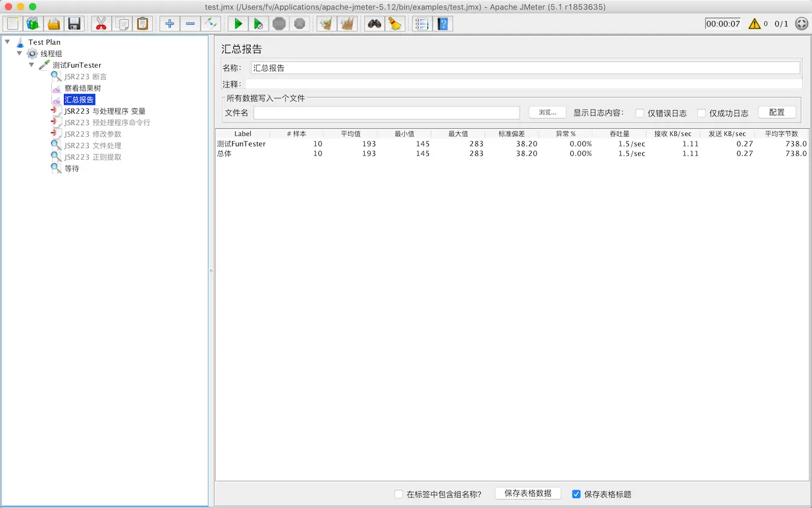Uncheck 保存表格标题 checkbox

click(x=576, y=494)
